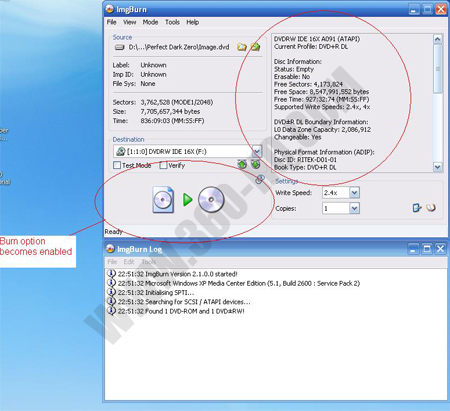Click the 'Book Type: DVD+R DL' line

305,167
